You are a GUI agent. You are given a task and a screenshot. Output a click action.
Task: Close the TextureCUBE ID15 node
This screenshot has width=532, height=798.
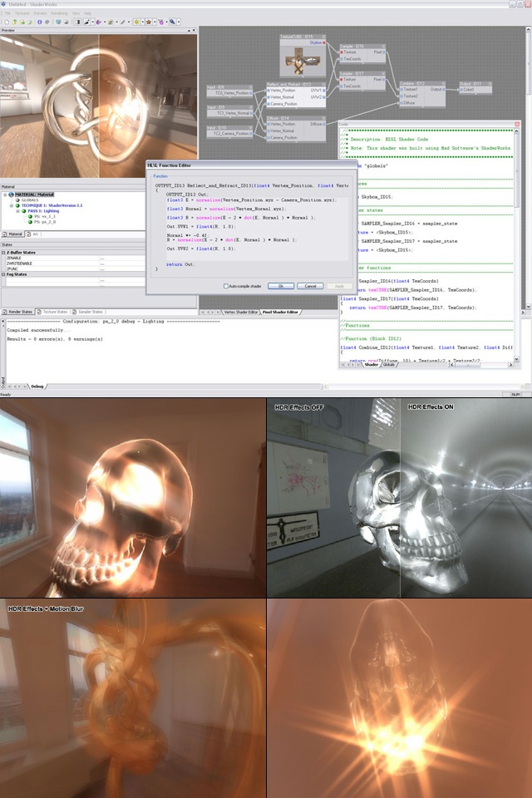click(324, 37)
